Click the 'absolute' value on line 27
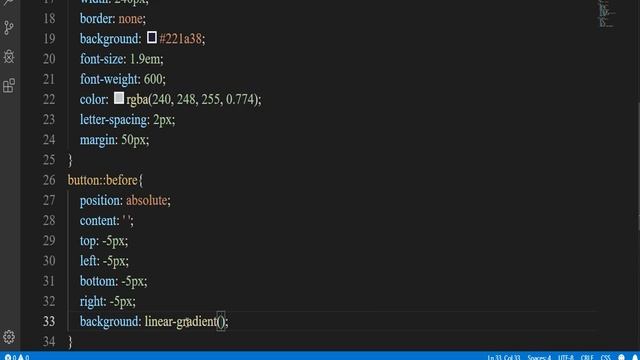The width and height of the screenshot is (640, 360). click(x=147, y=200)
